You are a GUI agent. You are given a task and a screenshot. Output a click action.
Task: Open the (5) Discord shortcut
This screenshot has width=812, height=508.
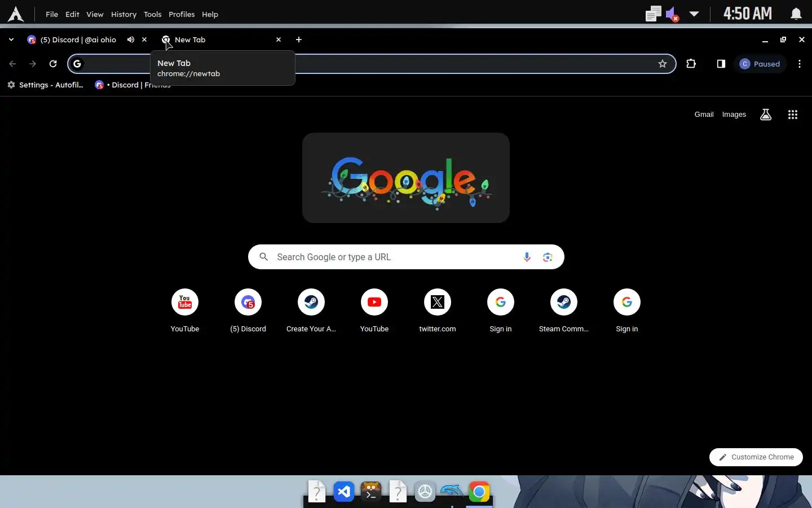click(248, 310)
